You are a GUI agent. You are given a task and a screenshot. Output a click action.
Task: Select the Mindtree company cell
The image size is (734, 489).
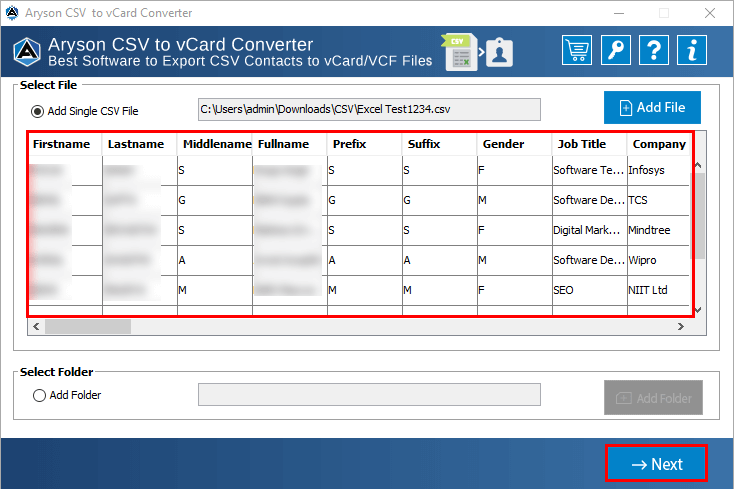pos(659,230)
